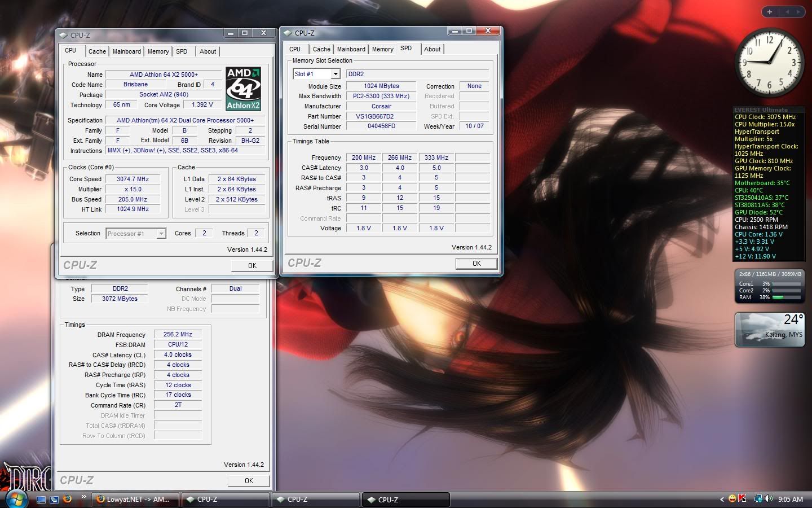Launch Firefox from the quick launch bar
812x508 pixels.
(68, 499)
